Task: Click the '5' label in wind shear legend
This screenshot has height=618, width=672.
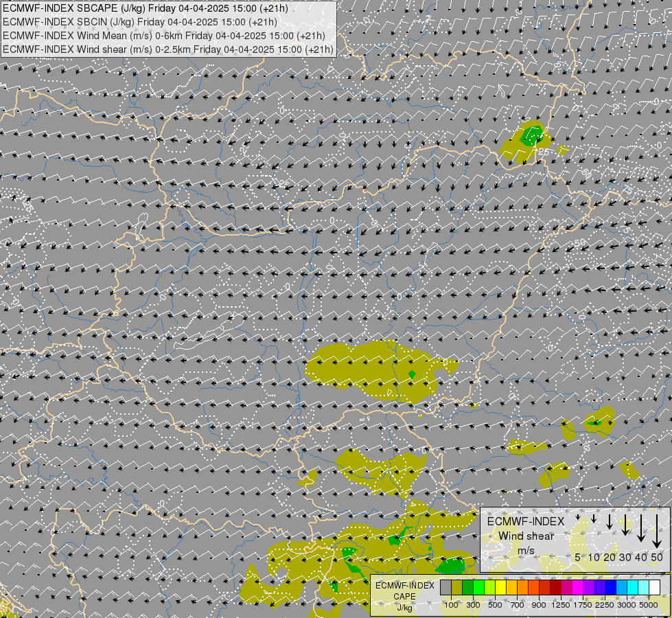Action: pos(578,557)
